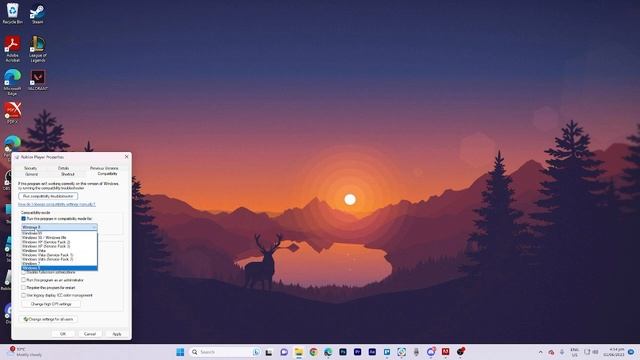Screen dimensions: 640x360
Task: Select the Steam desktop shortcut
Action: (x=38, y=13)
